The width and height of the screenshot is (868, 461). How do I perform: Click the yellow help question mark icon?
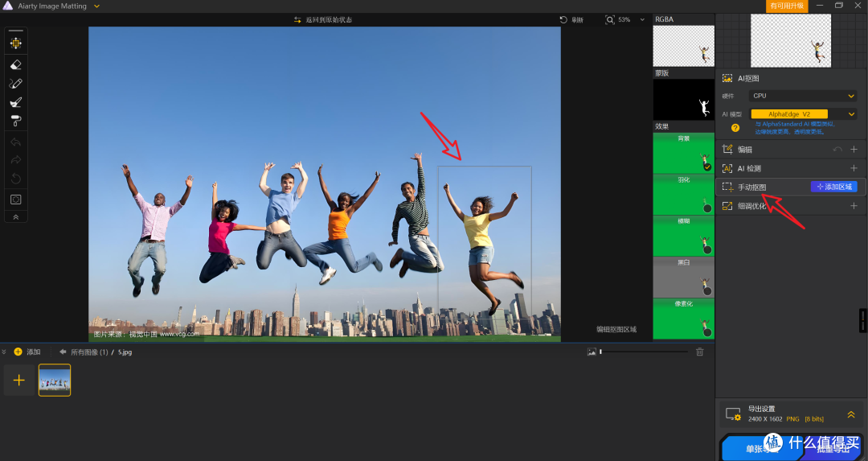[735, 128]
